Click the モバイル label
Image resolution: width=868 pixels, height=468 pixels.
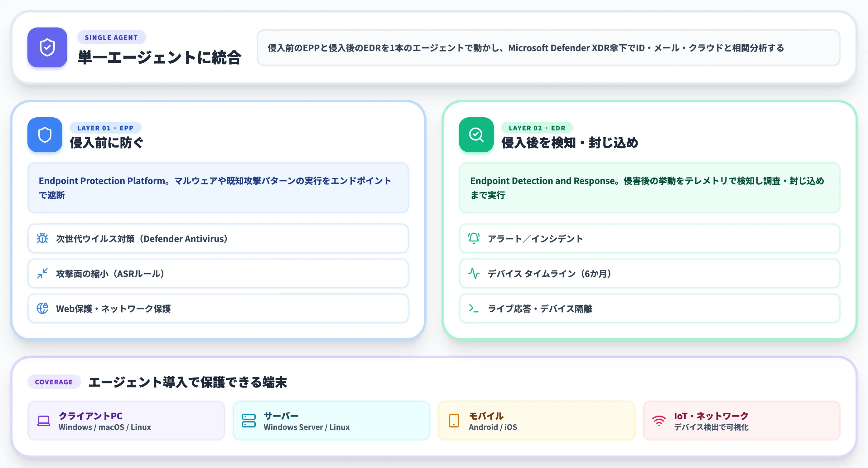tap(486, 416)
